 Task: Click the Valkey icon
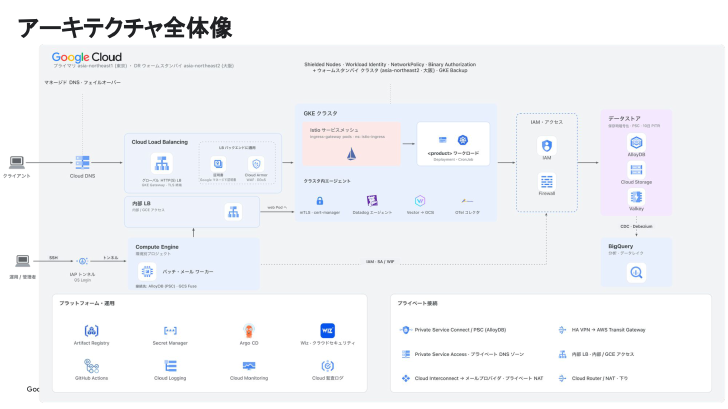tap(636, 197)
